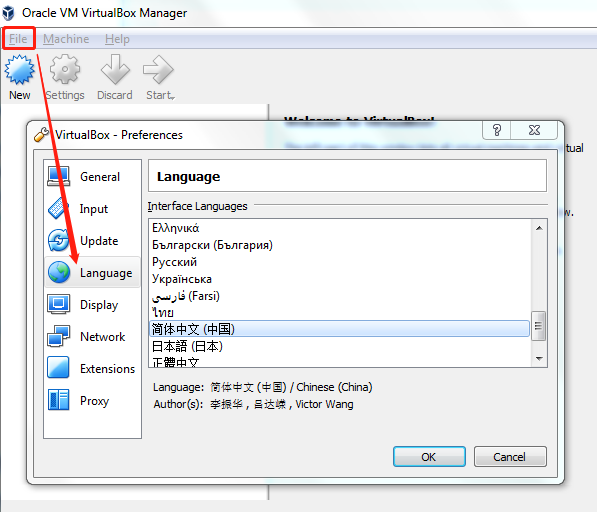
Task: Select the Network computers icon
Action: [x=59, y=336]
